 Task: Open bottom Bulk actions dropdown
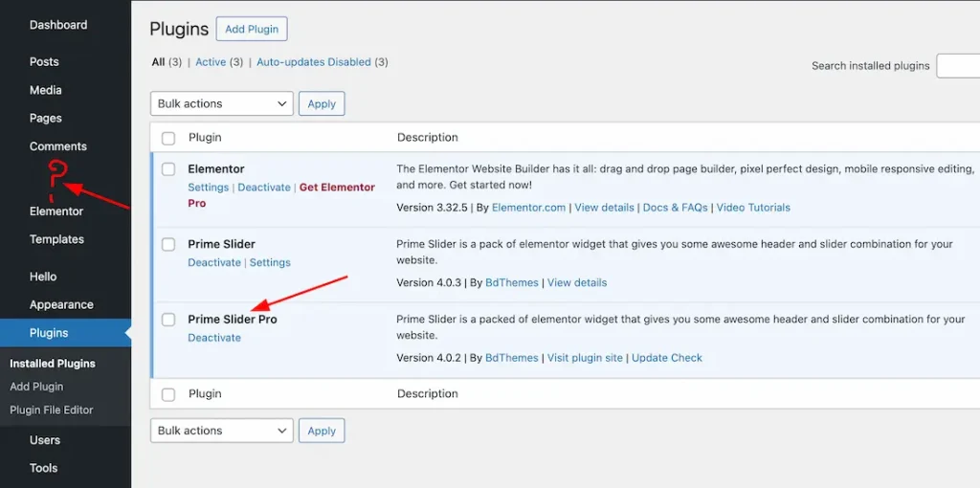pos(222,431)
